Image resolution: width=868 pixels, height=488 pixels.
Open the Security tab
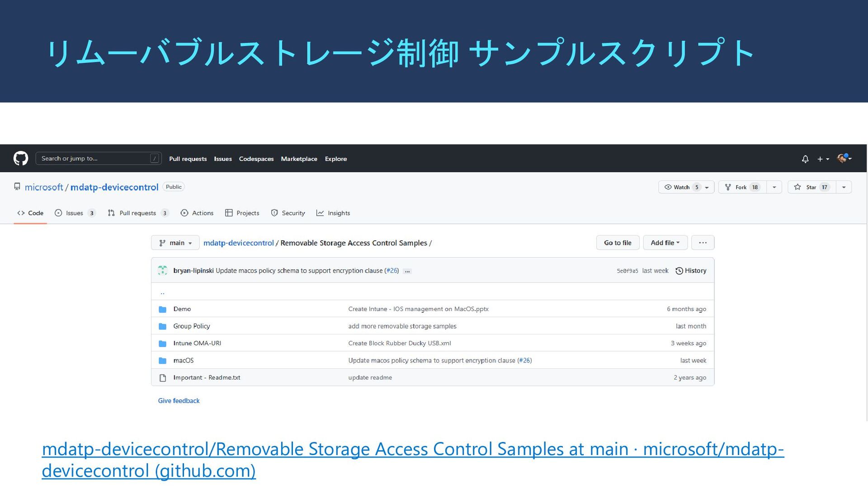tap(288, 213)
